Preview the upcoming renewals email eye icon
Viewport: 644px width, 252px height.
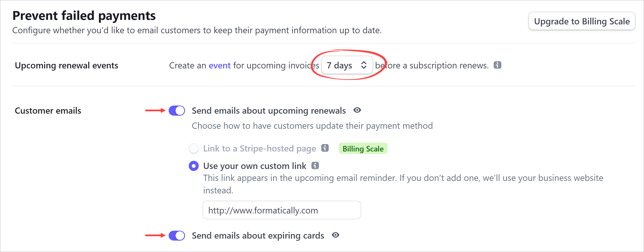pyautogui.click(x=357, y=110)
